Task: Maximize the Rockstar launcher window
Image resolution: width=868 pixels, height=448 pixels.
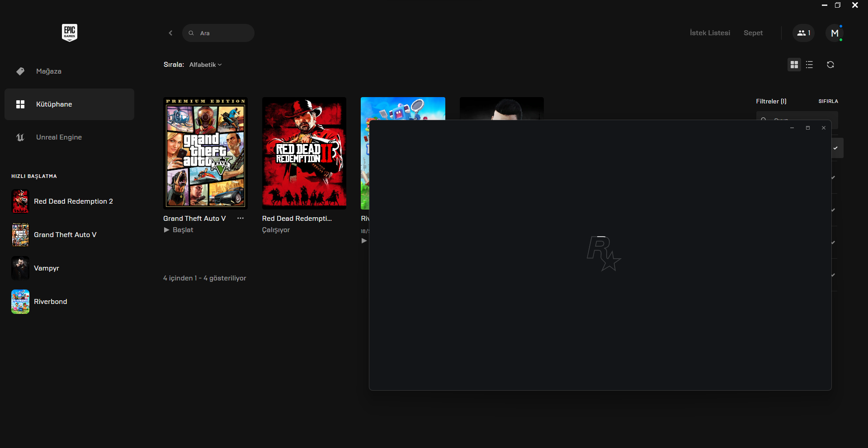Action: 808,128
